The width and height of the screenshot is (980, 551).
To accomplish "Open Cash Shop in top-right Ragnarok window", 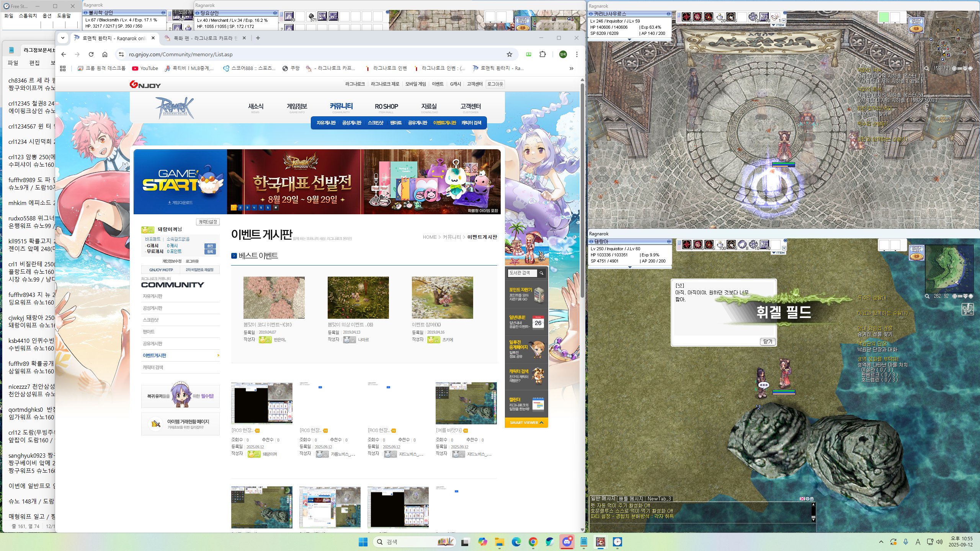I will coord(916,24).
